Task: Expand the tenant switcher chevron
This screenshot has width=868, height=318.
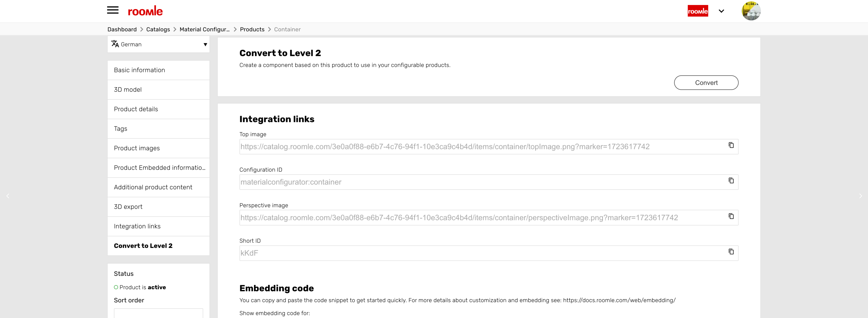Action: tap(721, 11)
